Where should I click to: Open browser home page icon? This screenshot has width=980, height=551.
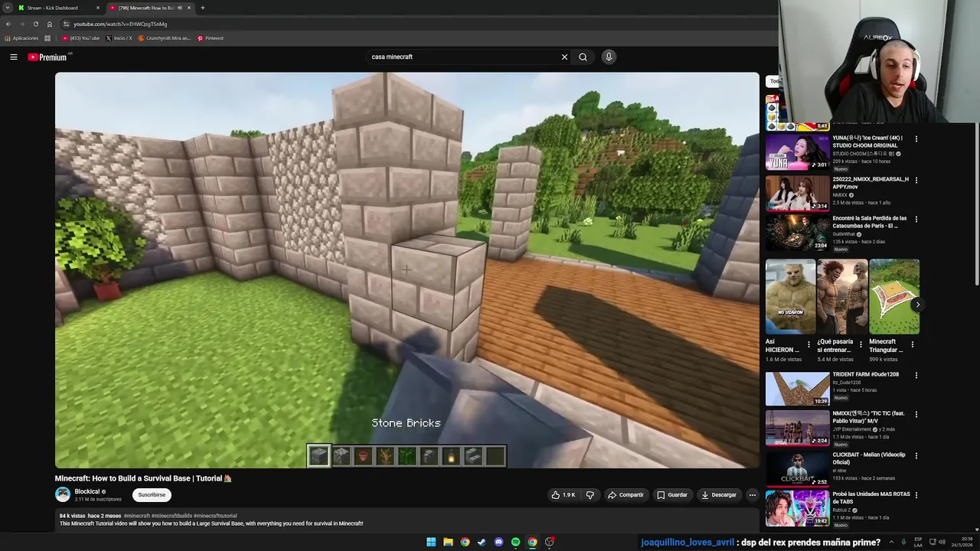click(50, 24)
